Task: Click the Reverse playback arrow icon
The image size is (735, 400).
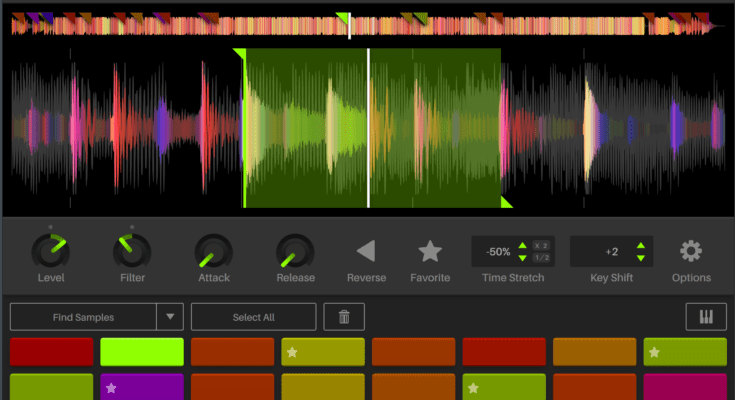Action: 365,251
